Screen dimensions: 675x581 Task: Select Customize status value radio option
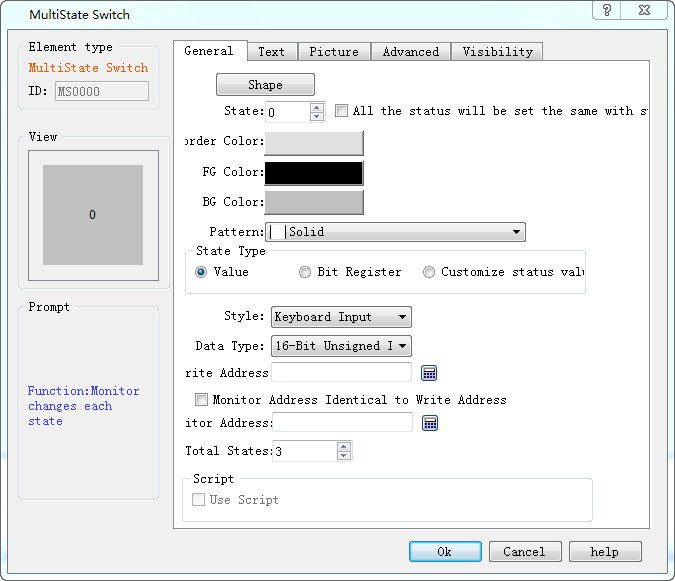tap(429, 272)
